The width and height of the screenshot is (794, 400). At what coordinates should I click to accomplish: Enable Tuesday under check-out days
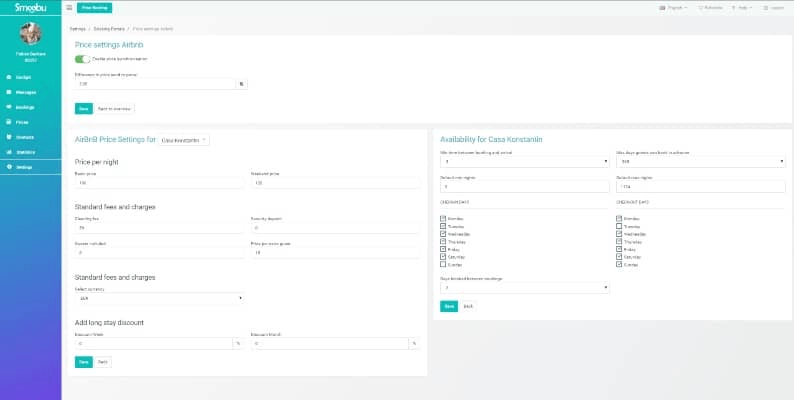[619, 226]
